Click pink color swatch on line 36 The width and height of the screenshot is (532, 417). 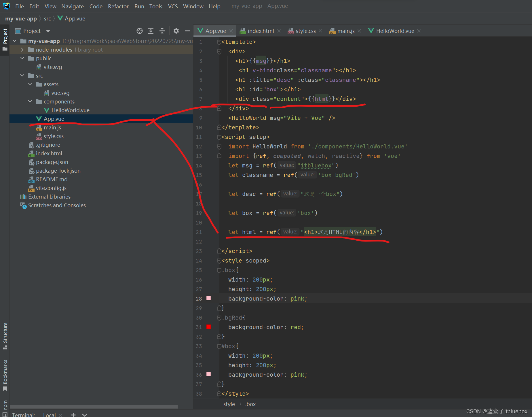209,374
